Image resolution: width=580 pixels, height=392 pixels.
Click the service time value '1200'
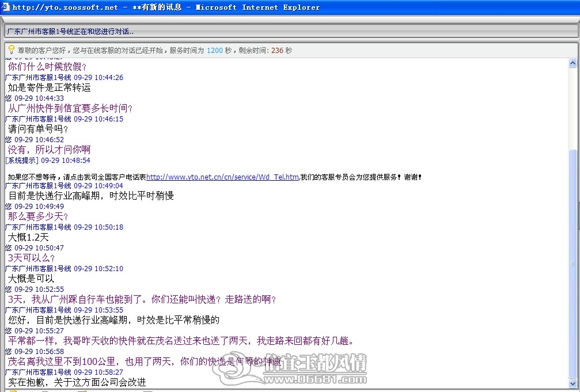coord(214,50)
